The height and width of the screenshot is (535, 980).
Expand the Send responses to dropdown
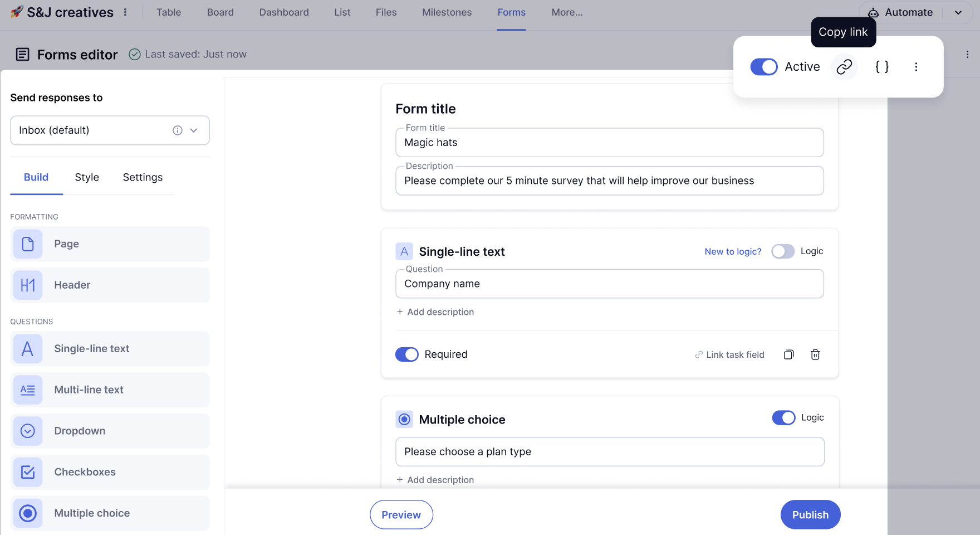pos(194,130)
